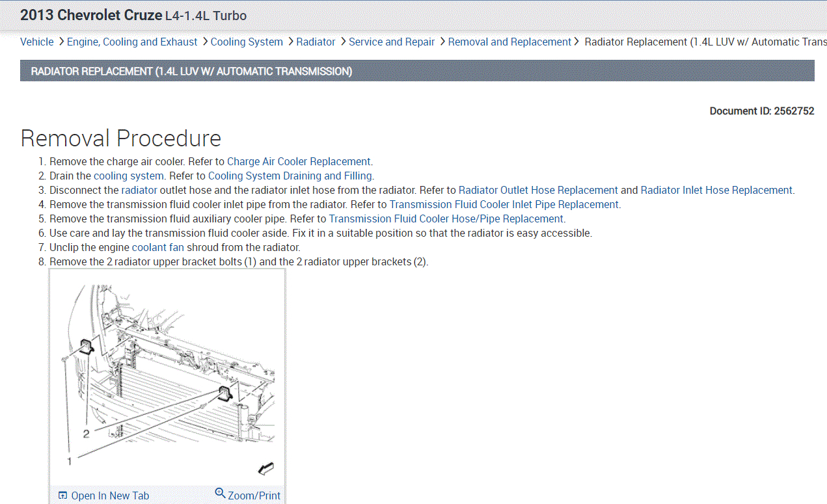827x504 pixels.
Task: Open Cooling System Draining and Filling link
Action: pos(290,176)
